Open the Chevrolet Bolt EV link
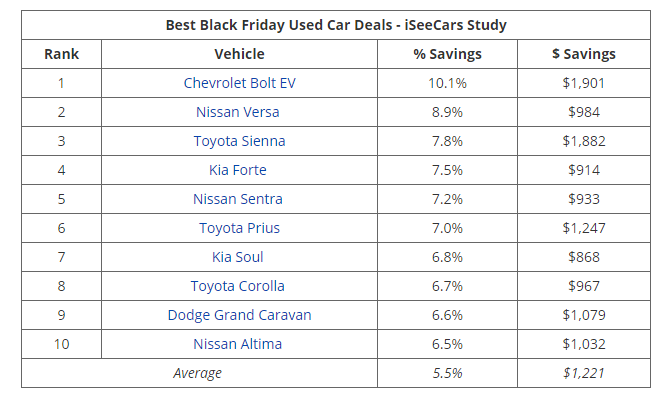Screen dimensions: 668x403 click(239, 83)
